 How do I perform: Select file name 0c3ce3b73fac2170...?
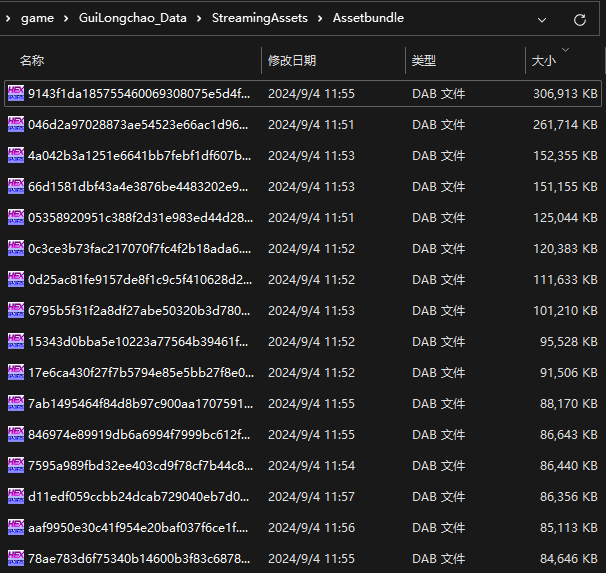[140, 248]
